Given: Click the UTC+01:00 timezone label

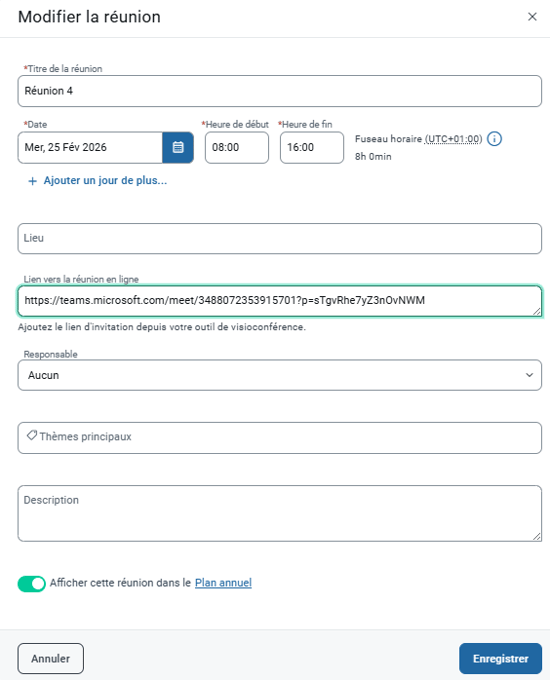Looking at the screenshot, I should 453,139.
